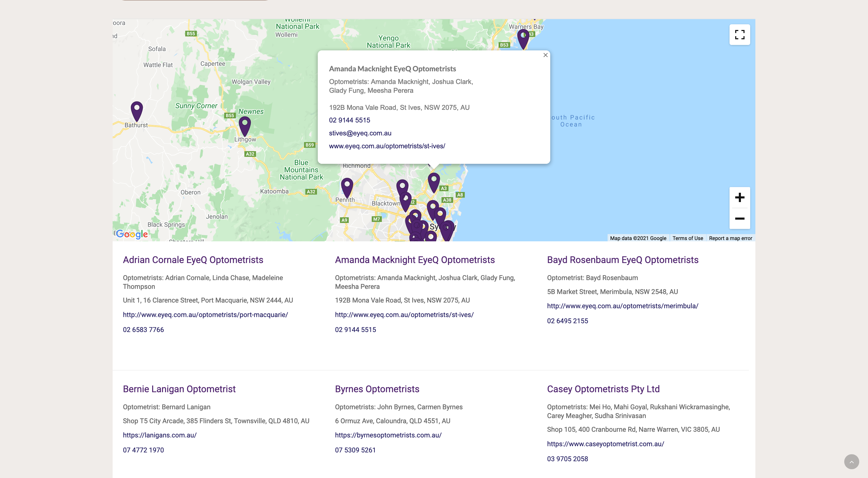Click address 5B Market Street, Merimbula

point(612,292)
